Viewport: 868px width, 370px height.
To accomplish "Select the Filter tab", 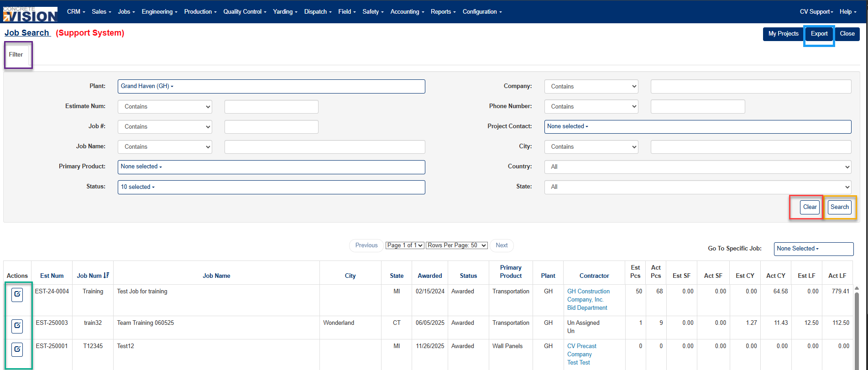I will point(16,55).
